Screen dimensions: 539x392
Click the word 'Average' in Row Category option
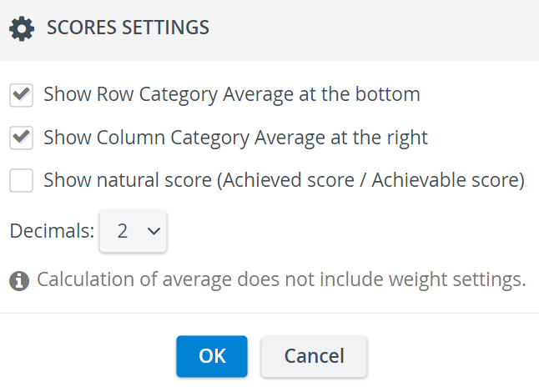(x=258, y=94)
